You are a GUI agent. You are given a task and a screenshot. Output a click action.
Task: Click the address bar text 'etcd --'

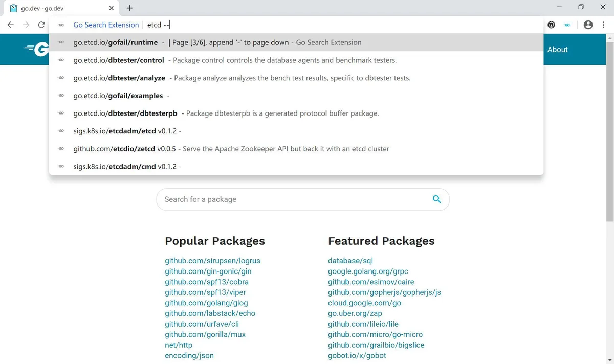158,25
